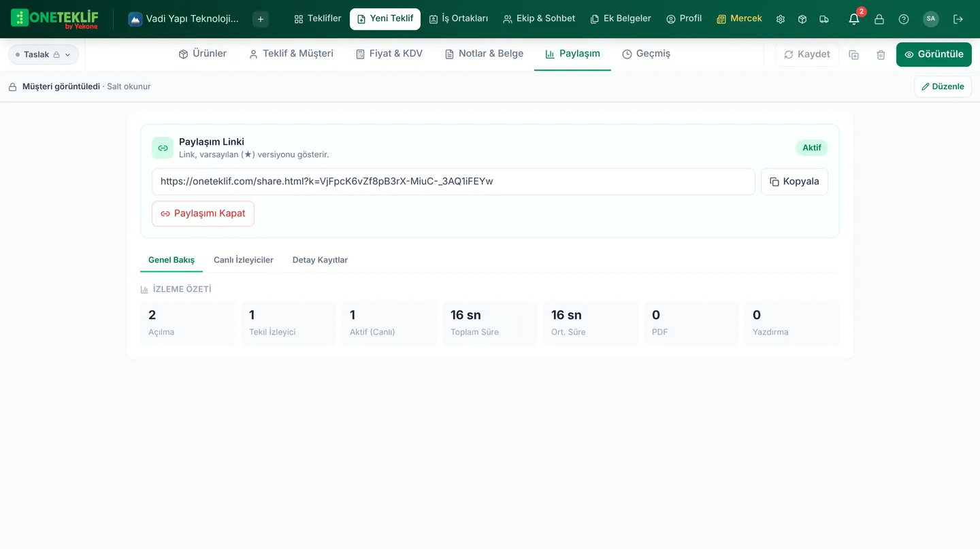Open İş Ortakları in the navigation
This screenshot has width=980, height=549.
coord(459,19)
